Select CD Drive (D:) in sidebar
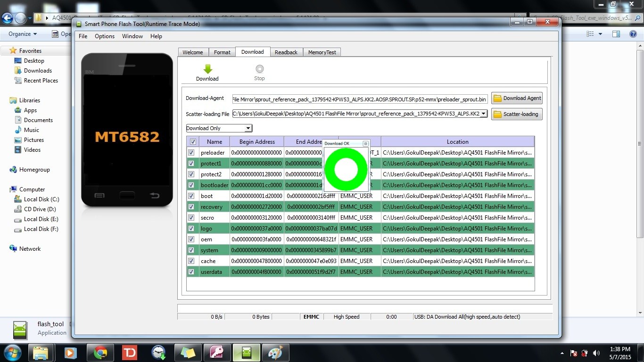This screenshot has height=362, width=644. 40,209
